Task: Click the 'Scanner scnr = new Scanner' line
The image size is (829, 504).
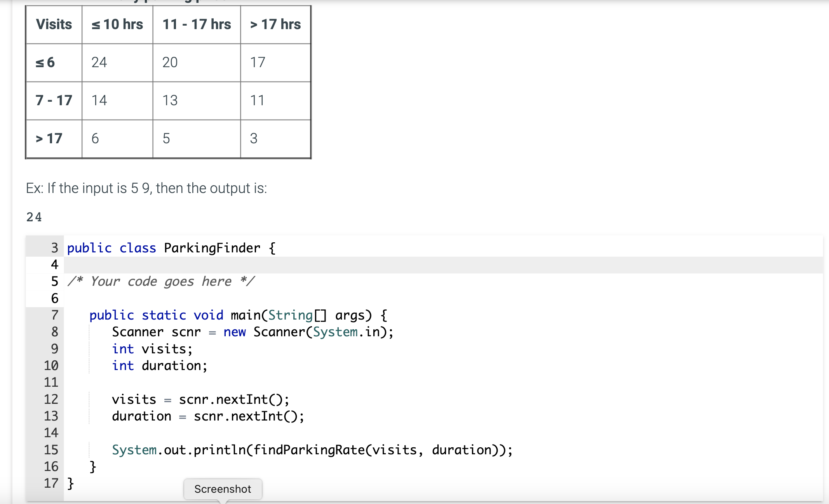Action: coord(253,332)
